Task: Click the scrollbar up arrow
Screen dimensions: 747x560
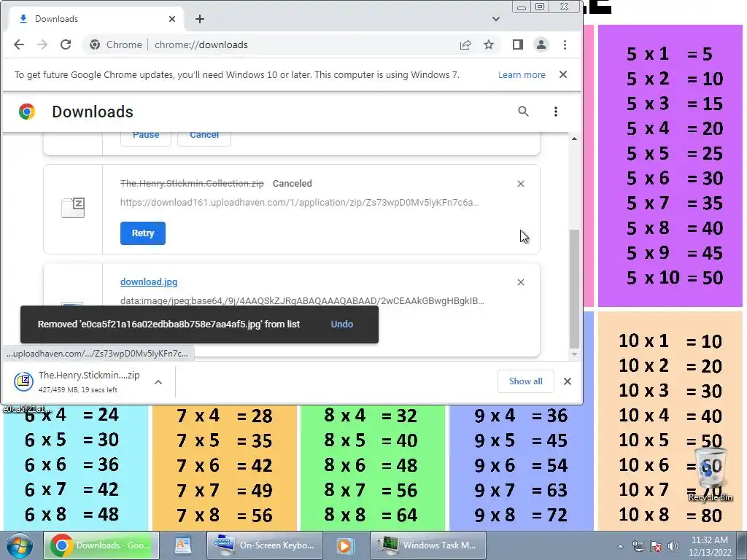Action: click(x=575, y=139)
